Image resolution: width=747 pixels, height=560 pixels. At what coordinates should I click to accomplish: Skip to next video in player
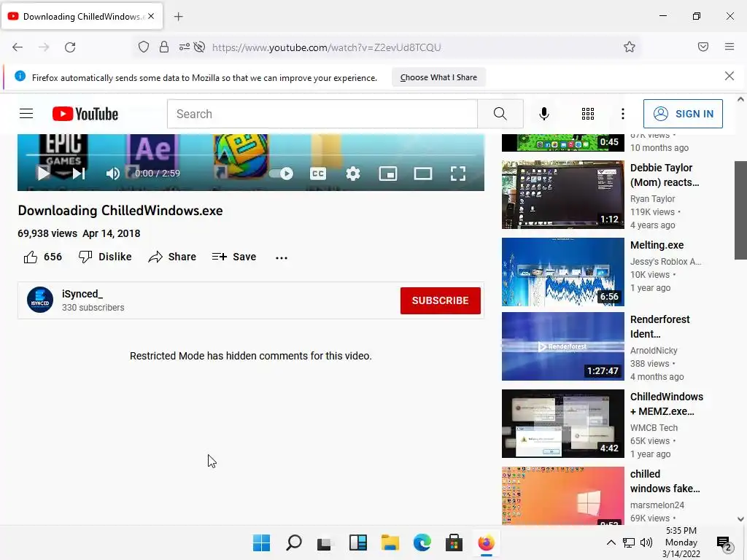(x=79, y=174)
